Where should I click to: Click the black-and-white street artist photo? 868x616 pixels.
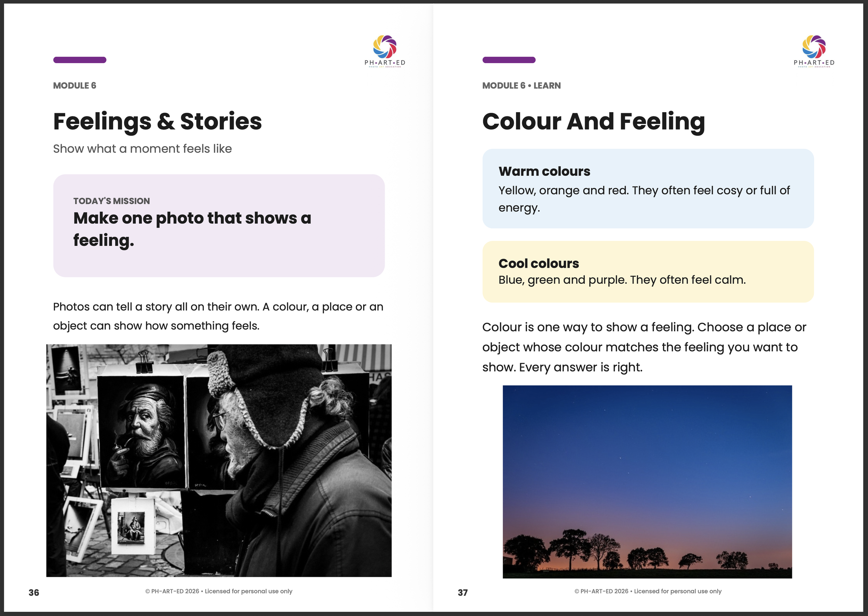pyautogui.click(x=219, y=460)
